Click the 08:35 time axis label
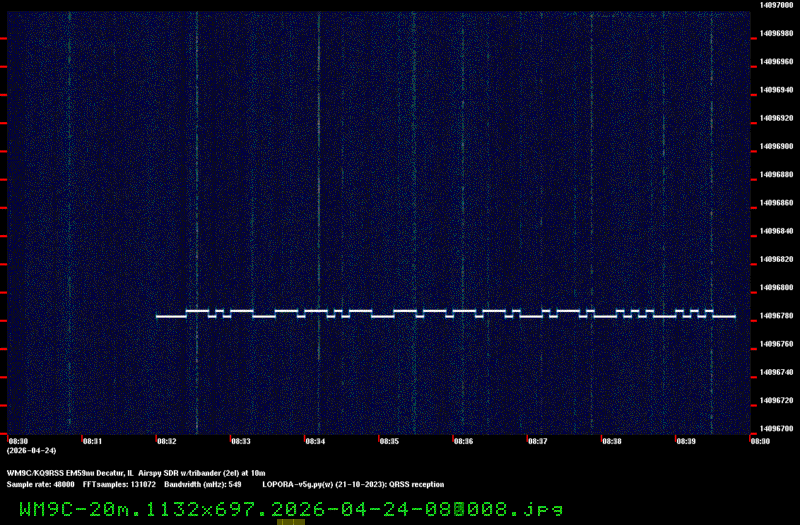This screenshot has height=525, width=800. tap(389, 440)
